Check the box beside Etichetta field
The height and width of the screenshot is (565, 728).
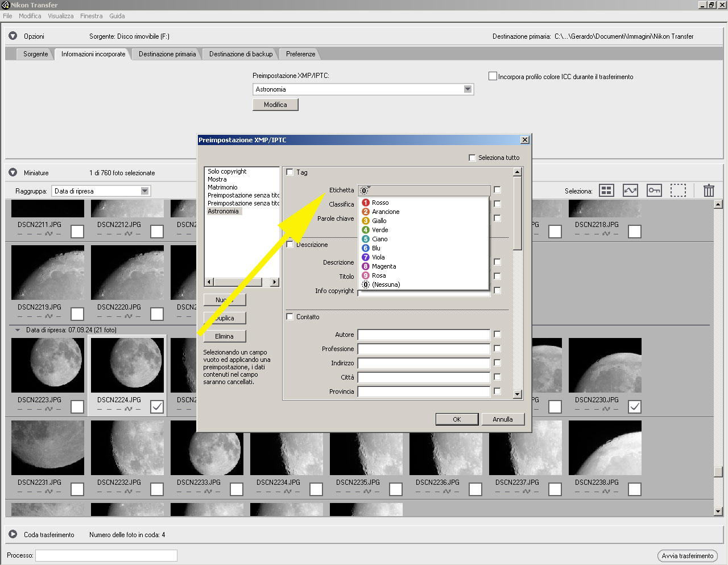coord(497,190)
